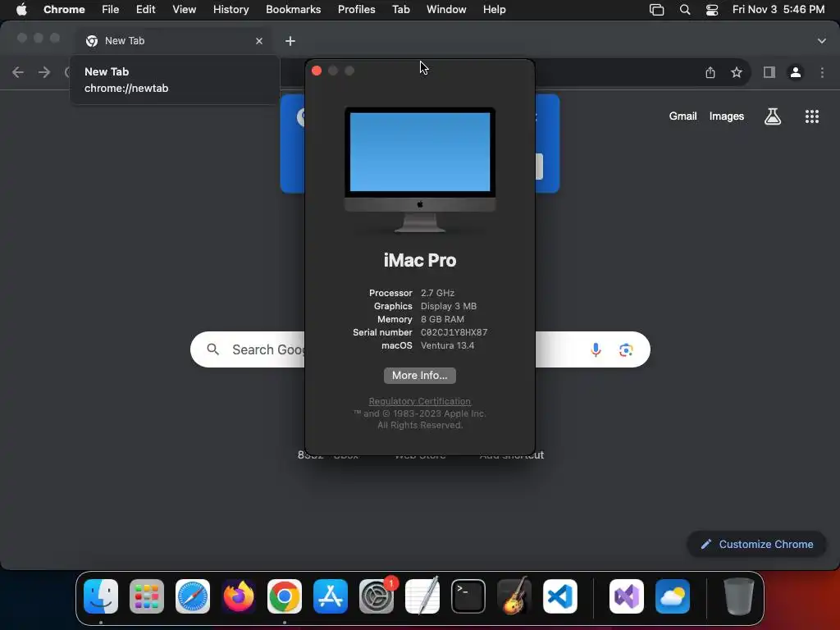Screen dimensions: 840x630
Task: Close the New Tab tab
Action: pos(259,41)
